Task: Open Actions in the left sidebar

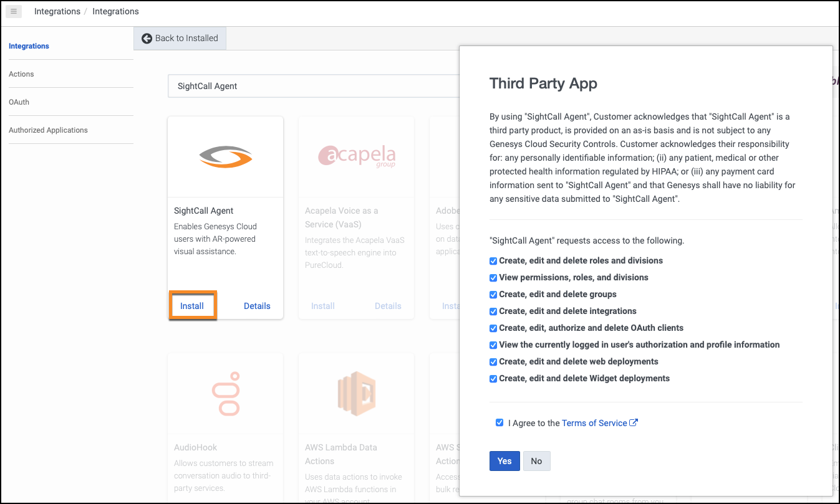Action: point(21,74)
